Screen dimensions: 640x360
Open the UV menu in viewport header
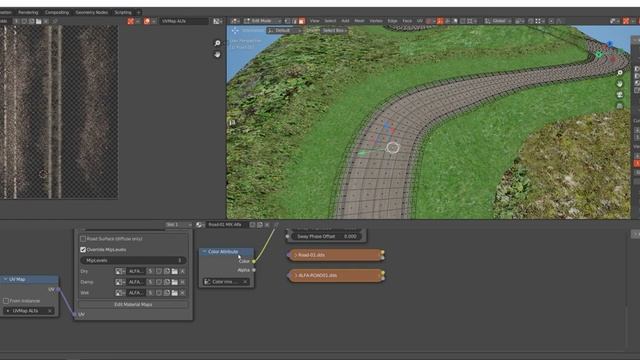(420, 21)
